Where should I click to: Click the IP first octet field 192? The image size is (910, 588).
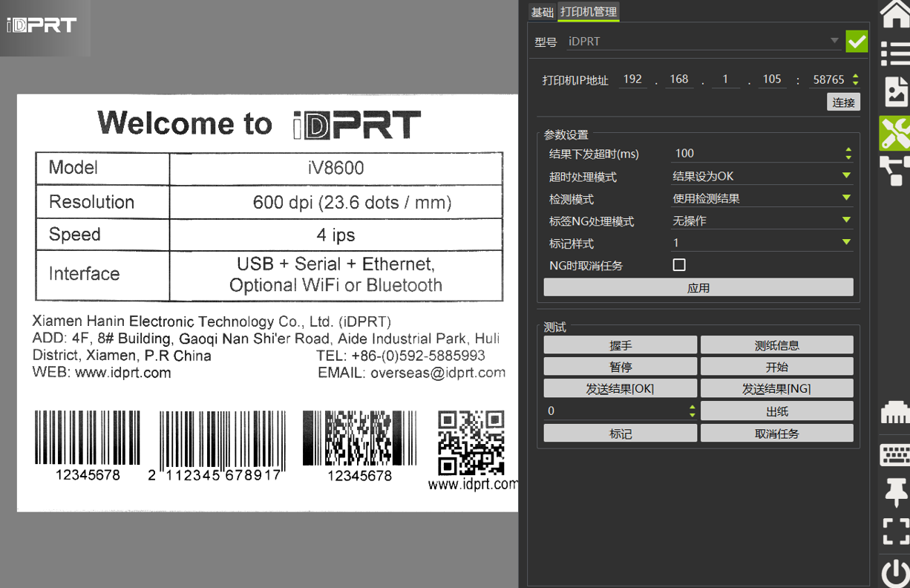click(633, 79)
